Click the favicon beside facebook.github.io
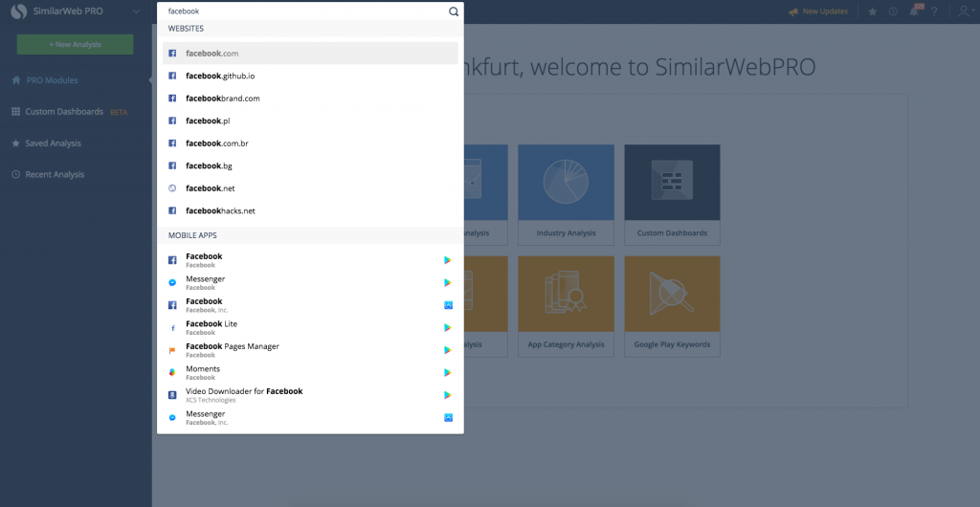The width and height of the screenshot is (980, 507). click(172, 76)
